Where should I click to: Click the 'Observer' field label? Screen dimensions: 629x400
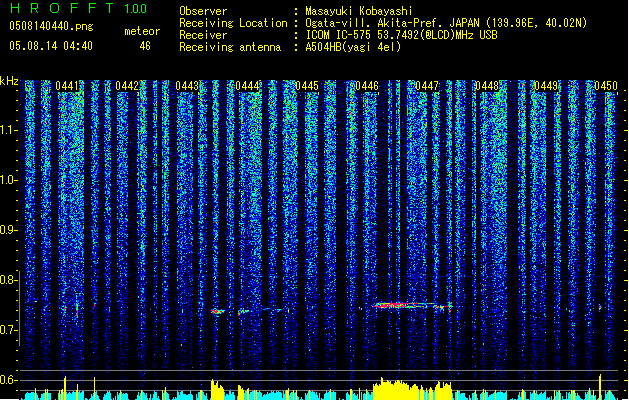pos(203,11)
